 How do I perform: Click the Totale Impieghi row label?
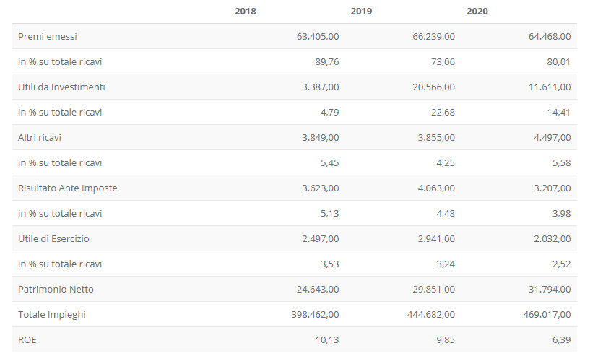[52, 314]
